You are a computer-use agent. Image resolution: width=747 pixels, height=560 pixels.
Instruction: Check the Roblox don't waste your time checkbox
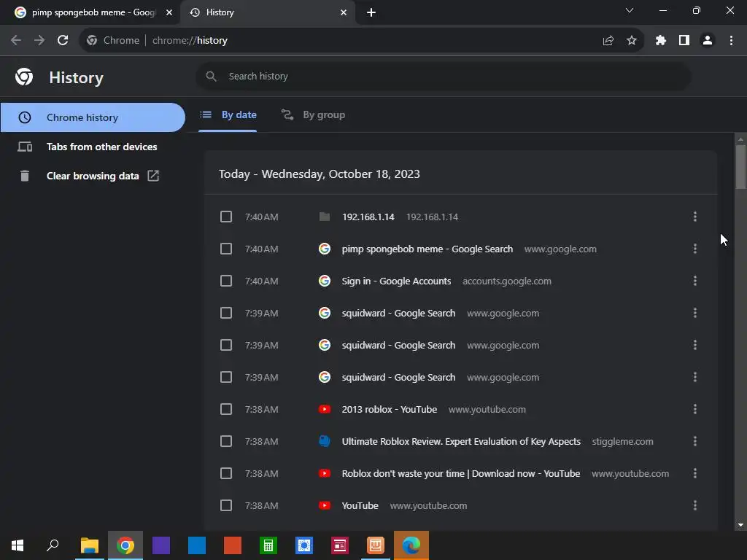[x=226, y=473]
